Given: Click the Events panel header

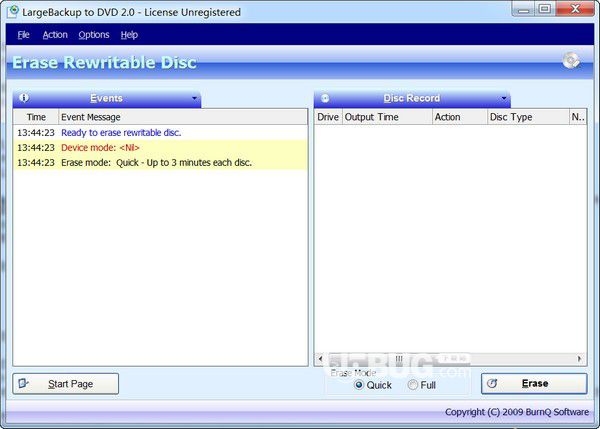Looking at the screenshot, I should tap(107, 98).
